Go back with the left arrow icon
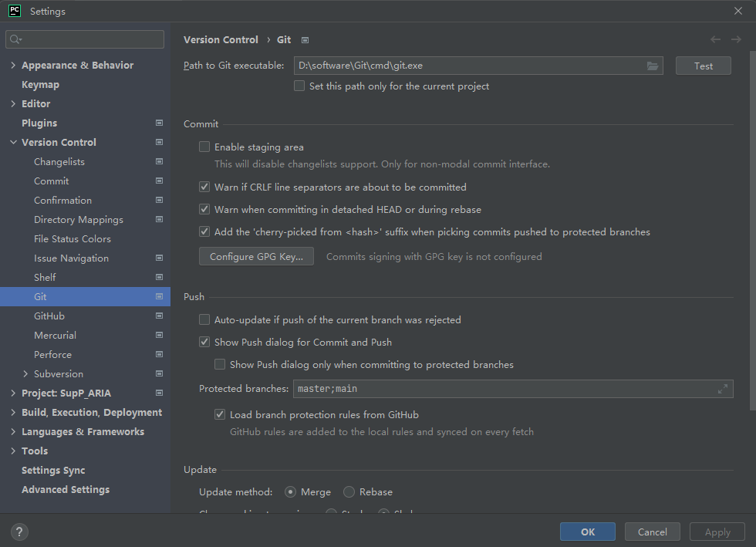This screenshot has width=756, height=547. pos(716,39)
